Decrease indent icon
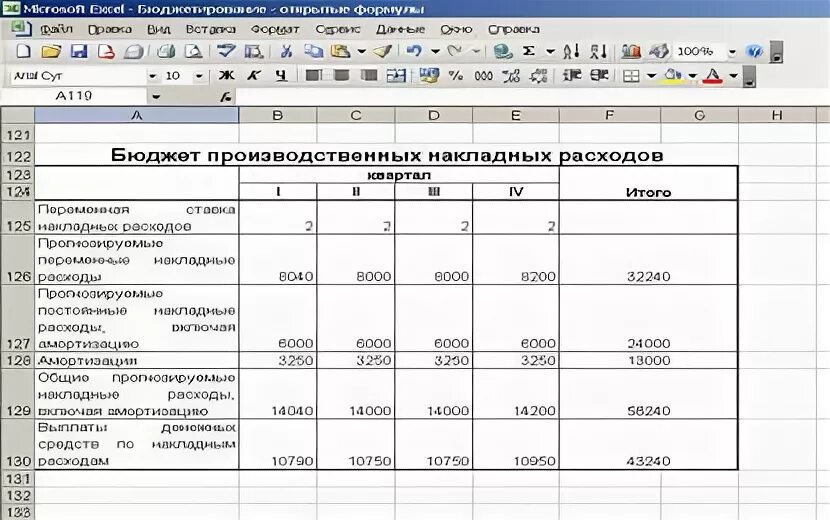This screenshot has width=830, height=520. [x=572, y=76]
